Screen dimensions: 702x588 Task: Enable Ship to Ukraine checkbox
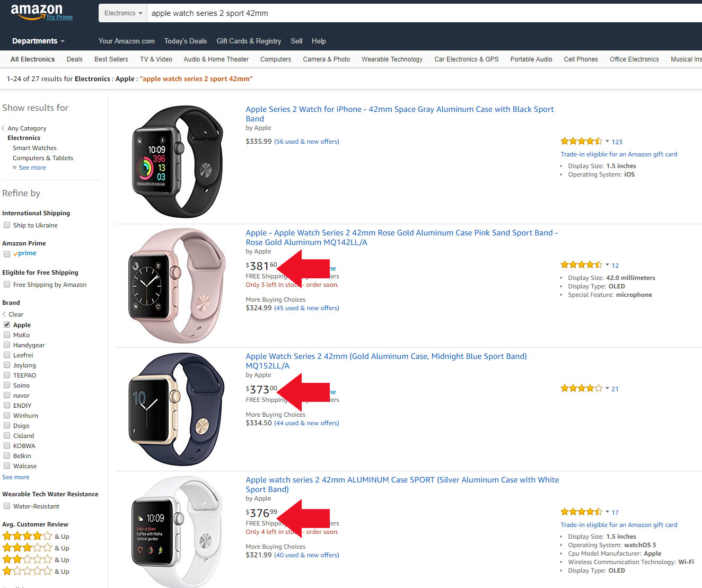pyautogui.click(x=7, y=225)
